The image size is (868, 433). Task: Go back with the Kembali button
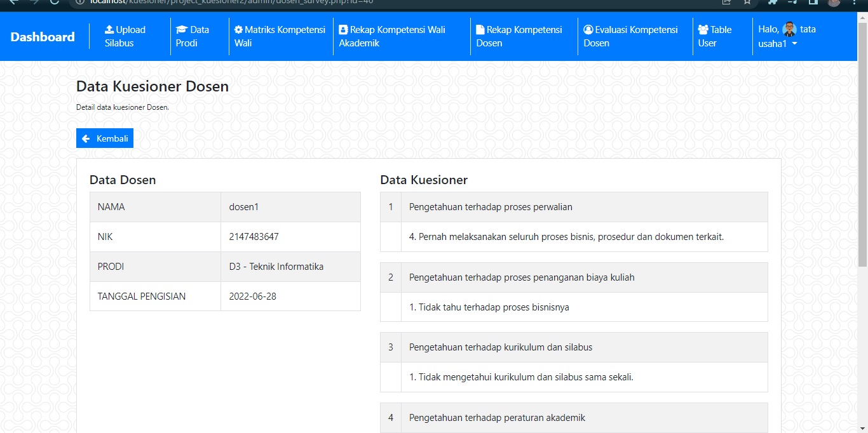pos(105,138)
